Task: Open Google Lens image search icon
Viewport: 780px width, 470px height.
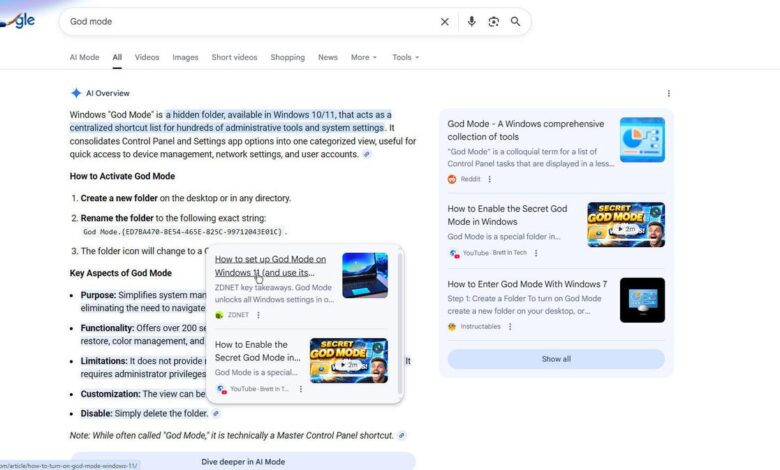Action: [x=493, y=21]
